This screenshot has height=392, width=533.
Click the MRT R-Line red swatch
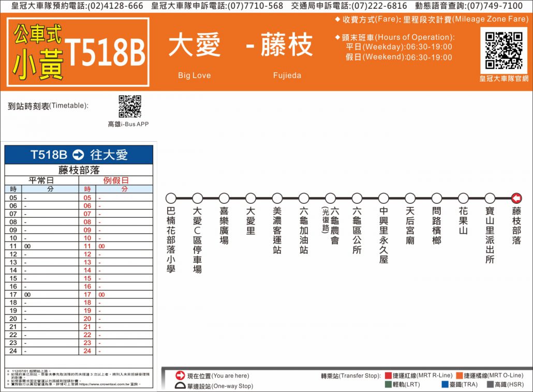coord(388,375)
